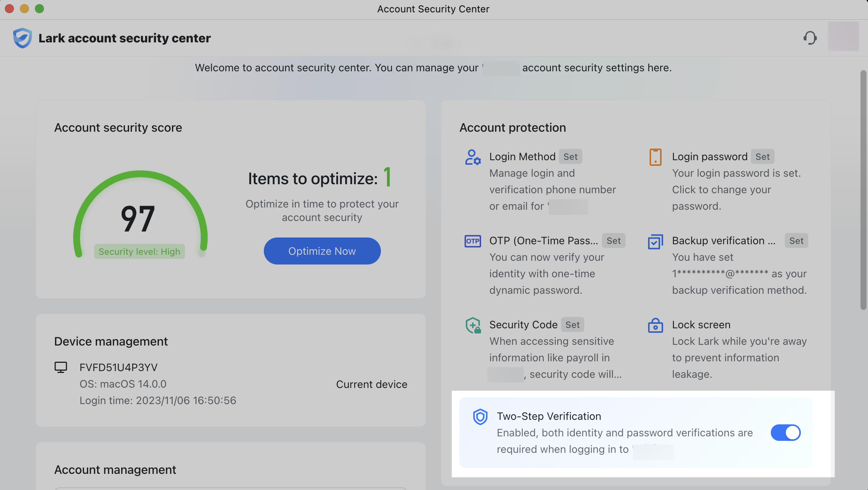Open Set next to Login password
Viewport: 868px width, 490px height.
coord(763,156)
